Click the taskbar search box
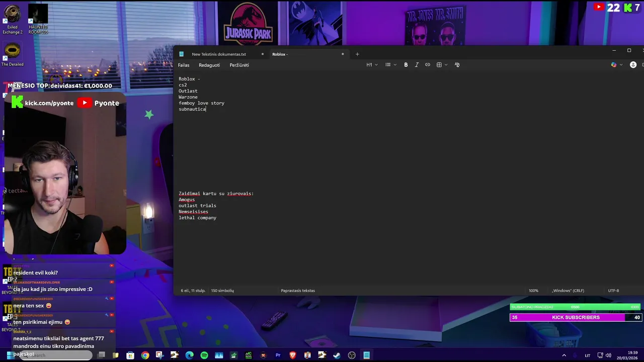Image resolution: width=644 pixels, height=362 pixels. (x=55, y=355)
